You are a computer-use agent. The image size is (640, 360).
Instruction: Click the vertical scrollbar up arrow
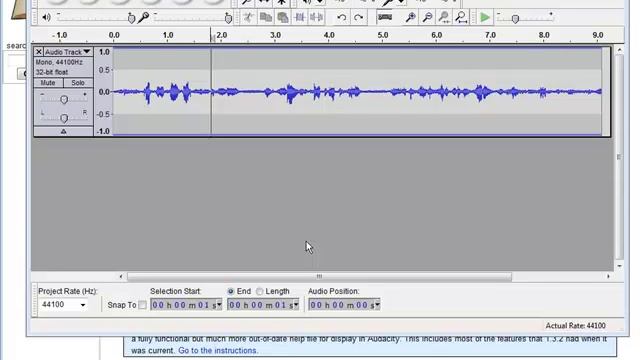tap(620, 50)
